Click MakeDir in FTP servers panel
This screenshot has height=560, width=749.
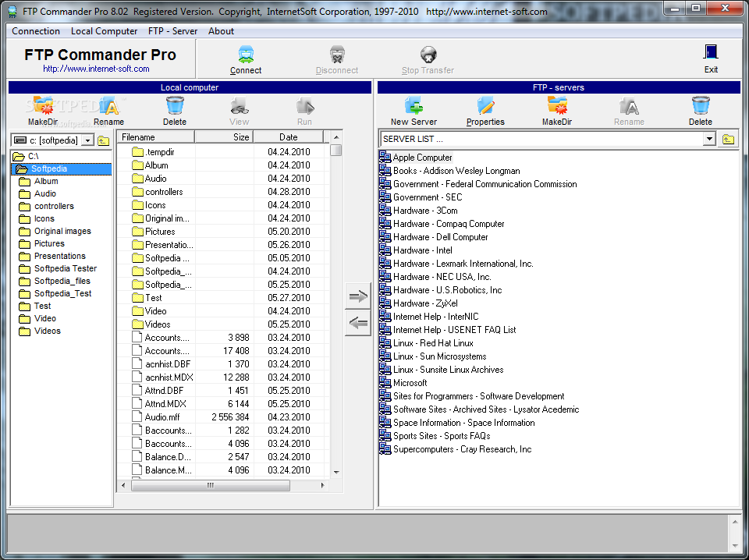(557, 111)
